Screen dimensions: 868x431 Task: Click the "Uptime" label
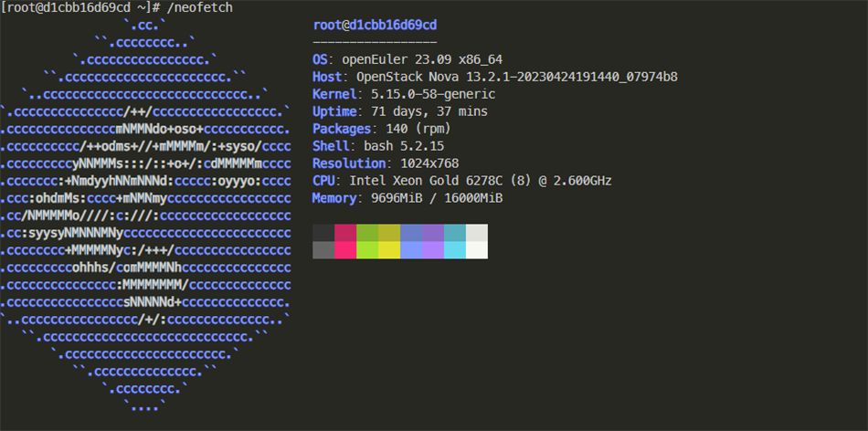(334, 111)
